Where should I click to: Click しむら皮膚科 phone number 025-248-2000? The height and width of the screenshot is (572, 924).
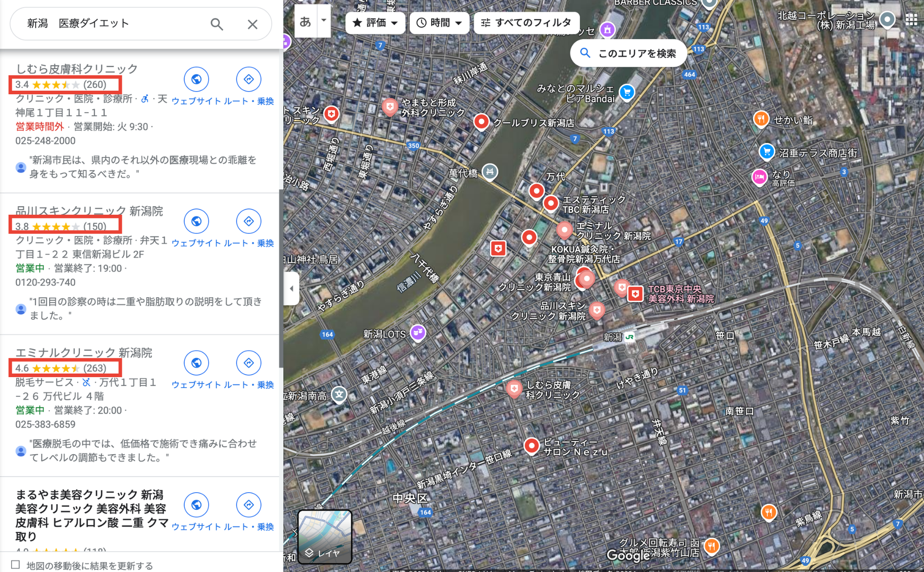45,140
